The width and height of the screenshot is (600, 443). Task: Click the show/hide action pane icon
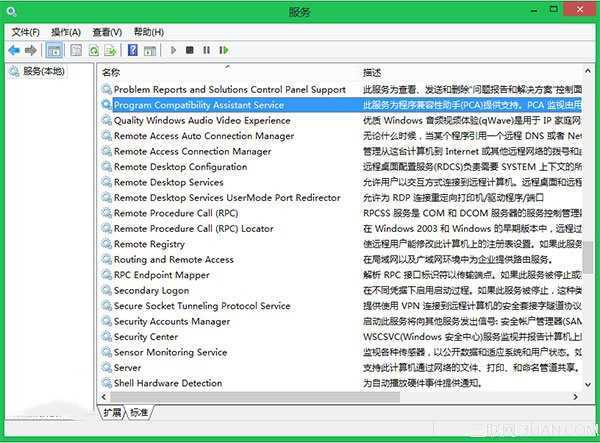150,50
